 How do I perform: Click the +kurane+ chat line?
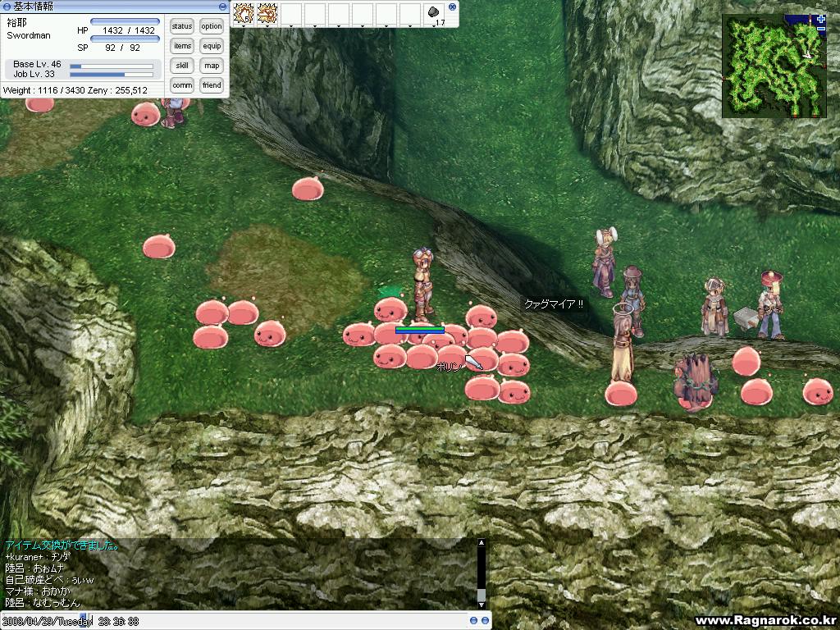click(x=38, y=557)
